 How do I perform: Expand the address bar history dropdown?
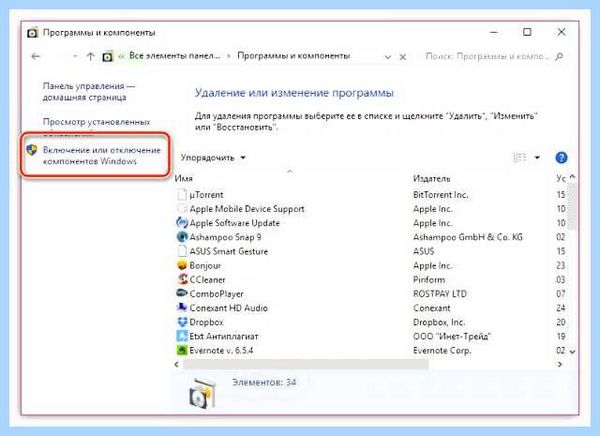(388, 57)
